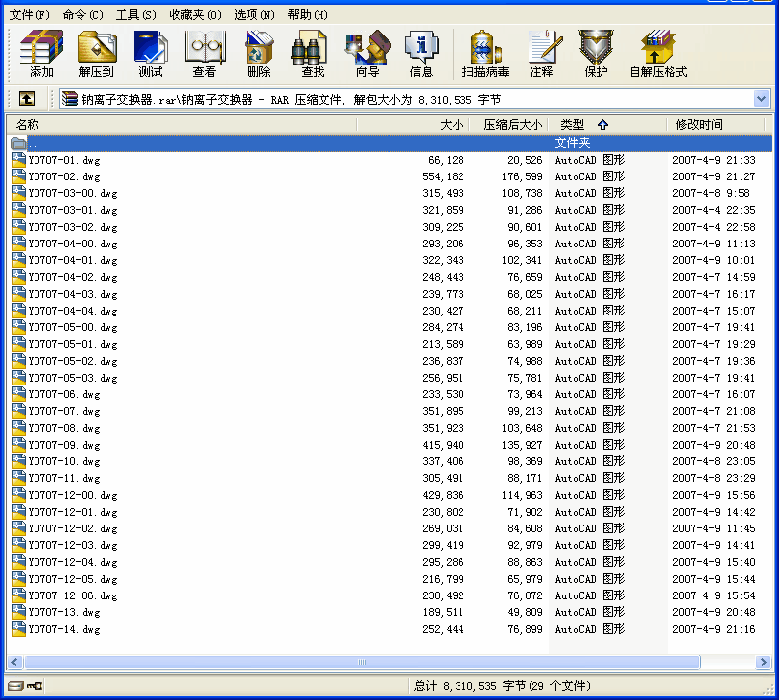Run 扫描病毒 virus scan tool
This screenshot has height=700, width=779.
[485, 53]
